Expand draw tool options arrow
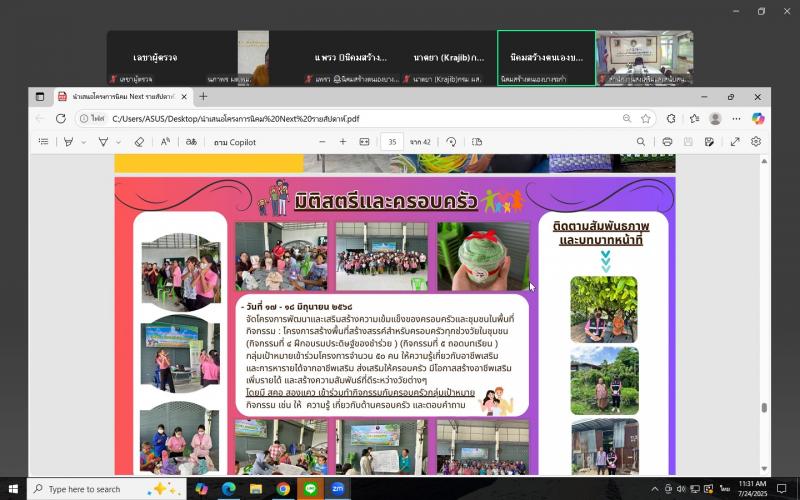The width and height of the screenshot is (800, 500). (x=118, y=142)
